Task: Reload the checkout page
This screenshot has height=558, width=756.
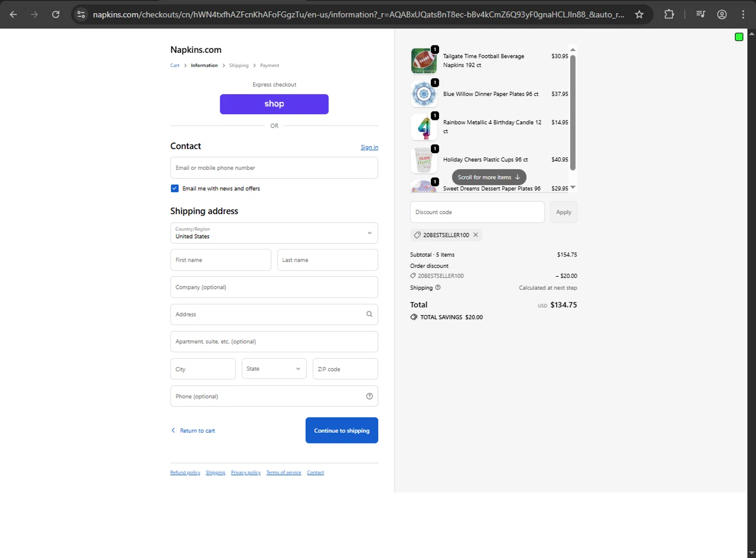Action: click(56, 15)
